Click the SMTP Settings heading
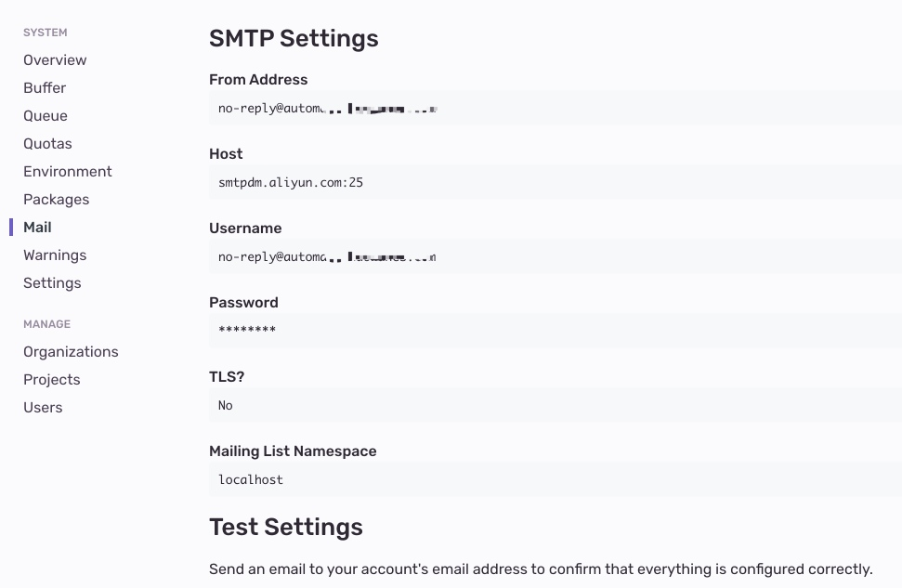This screenshot has width=902, height=588. coord(294,39)
